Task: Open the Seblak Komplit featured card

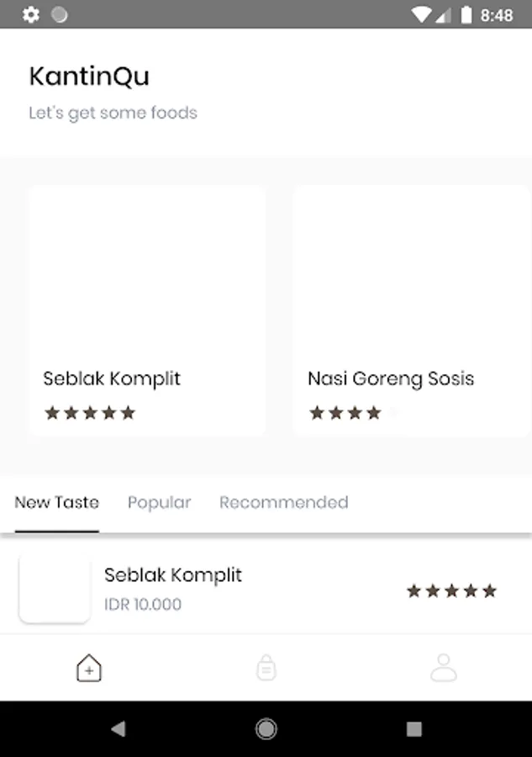Action: click(x=146, y=310)
